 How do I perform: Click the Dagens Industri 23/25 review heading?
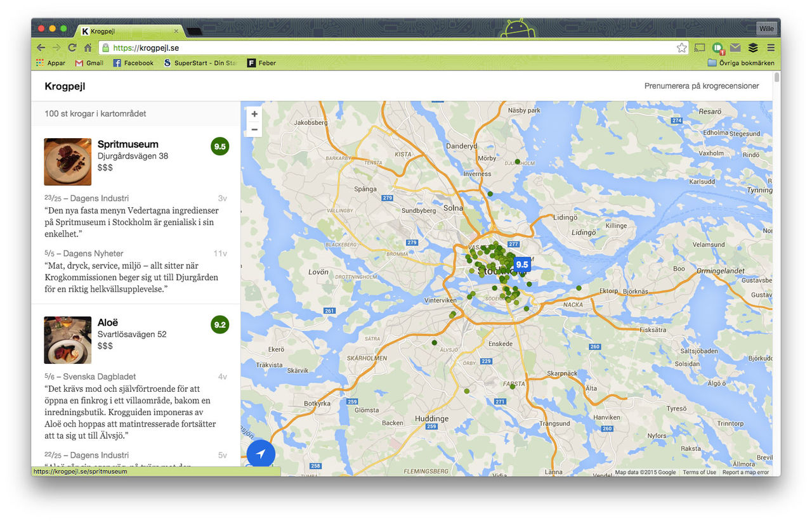(87, 198)
